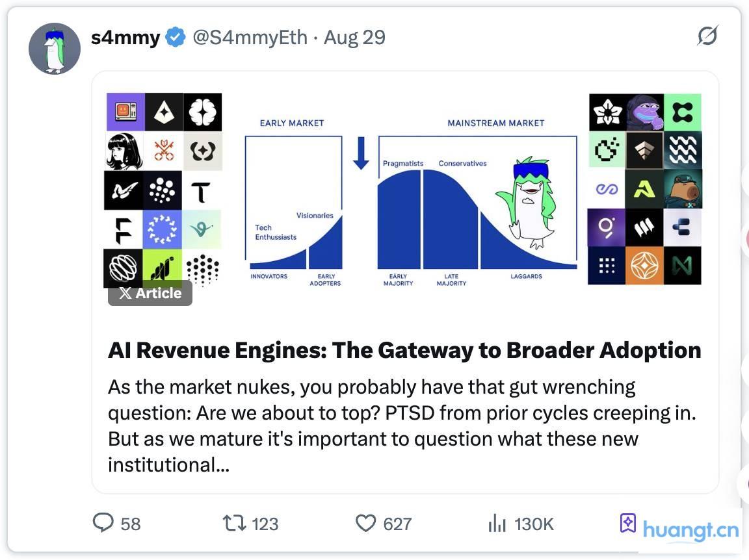Click the reply speech bubble icon

[103, 523]
